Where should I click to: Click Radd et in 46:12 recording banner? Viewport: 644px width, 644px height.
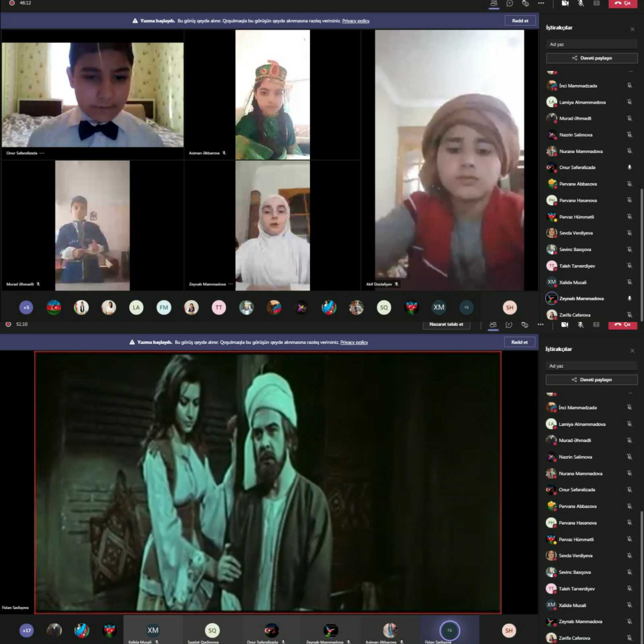coord(520,21)
